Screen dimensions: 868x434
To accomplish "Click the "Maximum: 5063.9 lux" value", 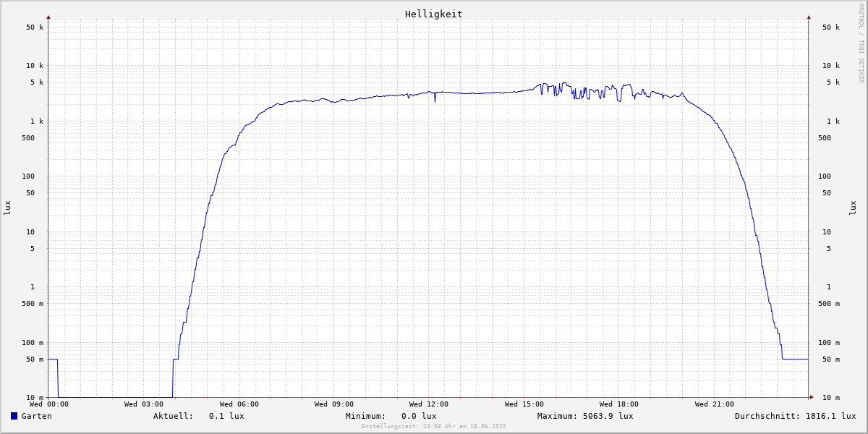I will (585, 416).
